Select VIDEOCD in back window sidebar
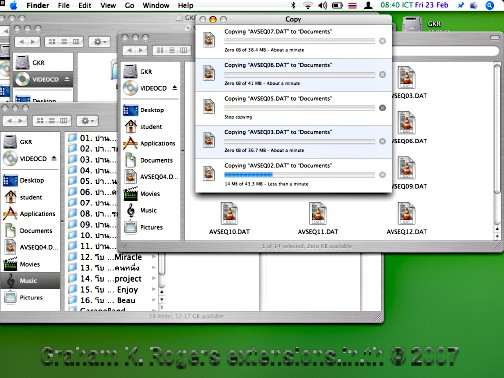 [43, 79]
